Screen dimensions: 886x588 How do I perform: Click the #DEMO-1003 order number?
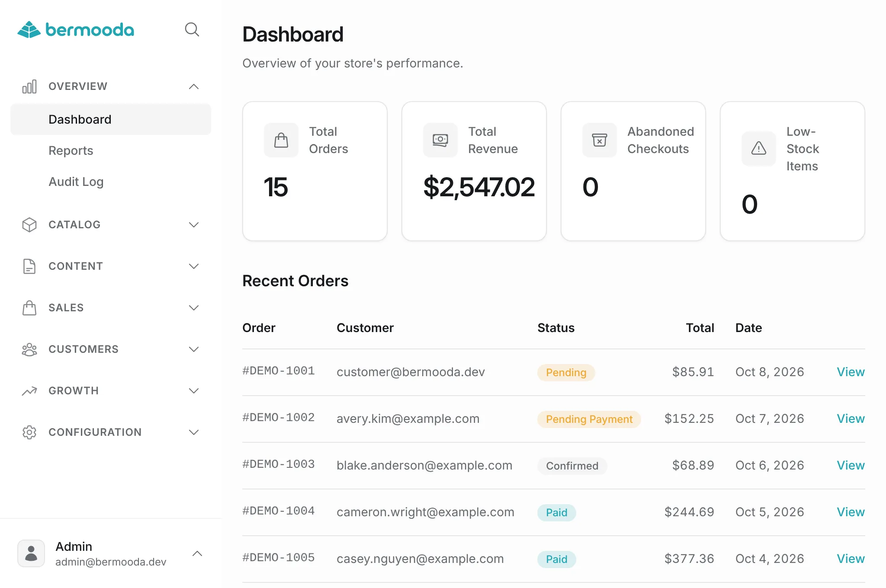[279, 464]
